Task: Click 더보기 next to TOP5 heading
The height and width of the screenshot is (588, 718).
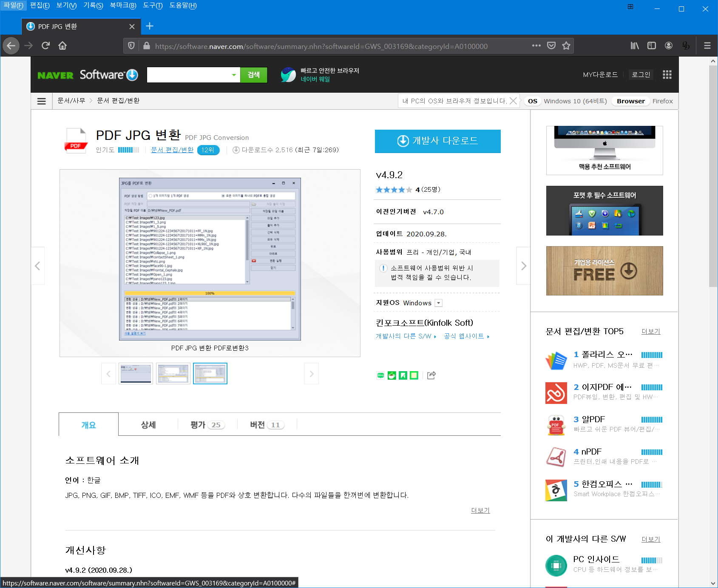Action: (651, 332)
